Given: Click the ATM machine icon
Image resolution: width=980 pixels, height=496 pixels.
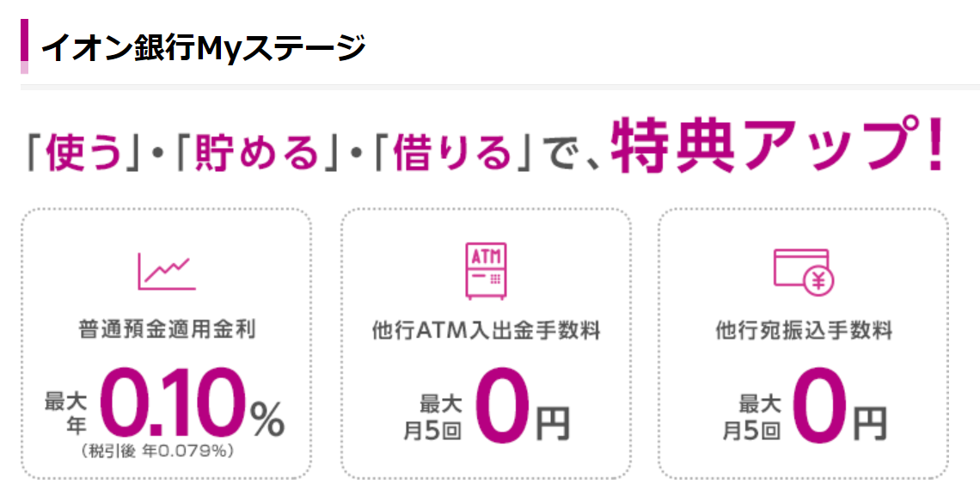Looking at the screenshot, I should pos(487,271).
